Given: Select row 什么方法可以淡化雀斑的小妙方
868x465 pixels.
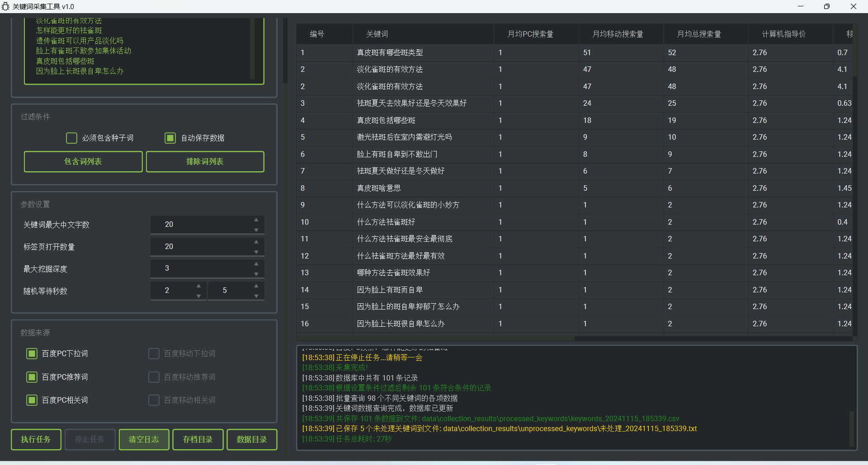Looking at the screenshot, I should point(574,205).
